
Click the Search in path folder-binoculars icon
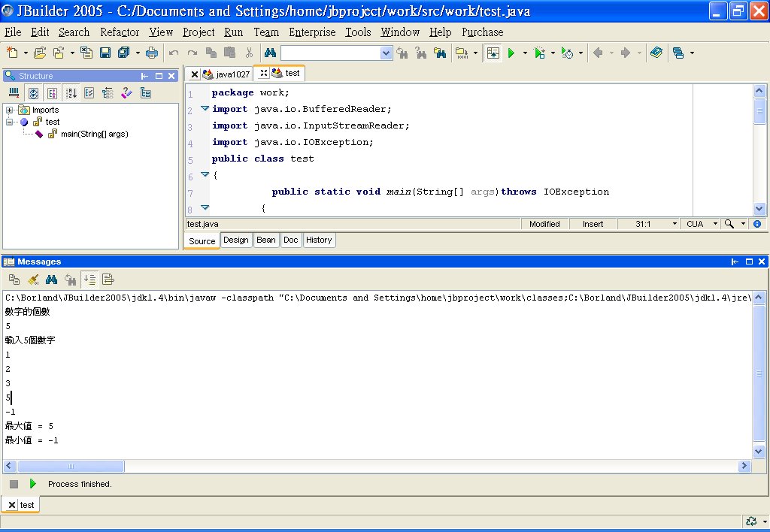coord(440,53)
